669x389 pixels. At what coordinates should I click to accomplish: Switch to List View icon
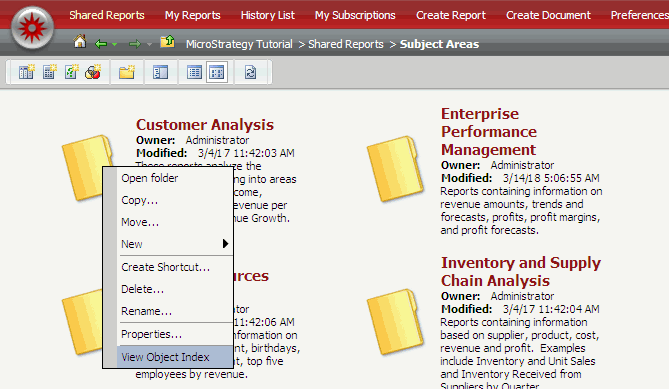click(x=195, y=73)
